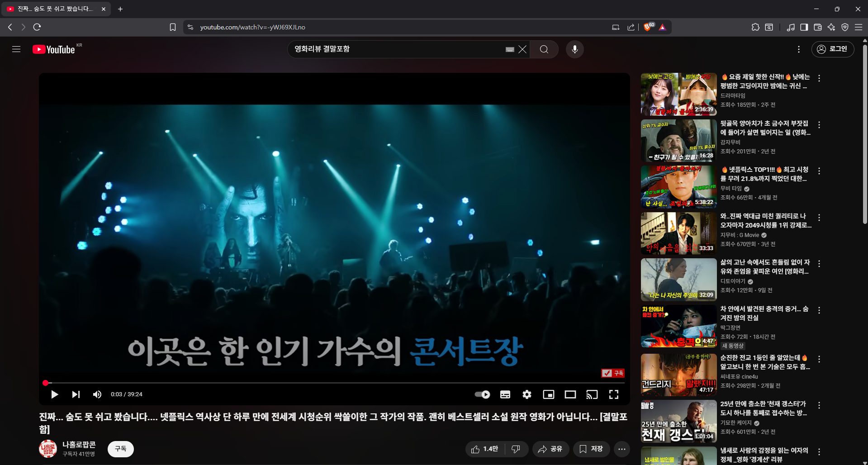Open options for the 무비 타임 video

tap(819, 171)
